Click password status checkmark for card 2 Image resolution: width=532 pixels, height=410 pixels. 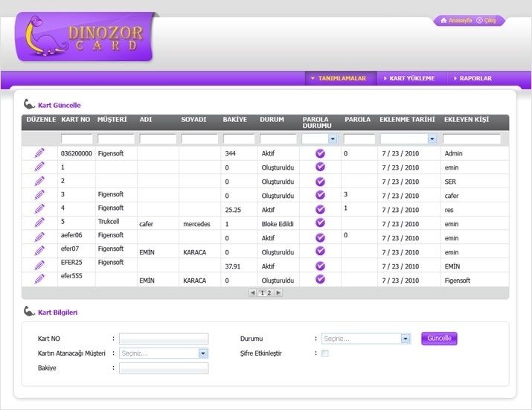click(x=320, y=182)
